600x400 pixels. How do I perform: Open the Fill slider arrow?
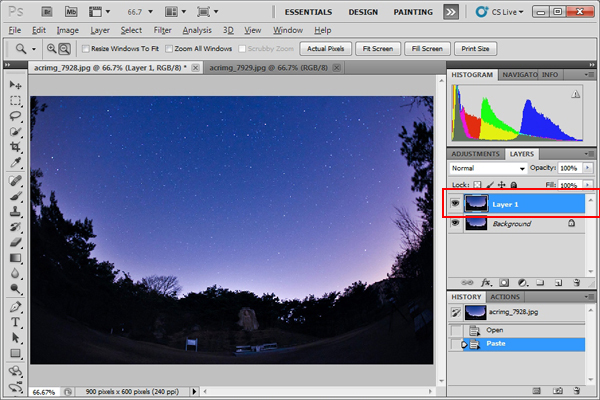(x=587, y=185)
